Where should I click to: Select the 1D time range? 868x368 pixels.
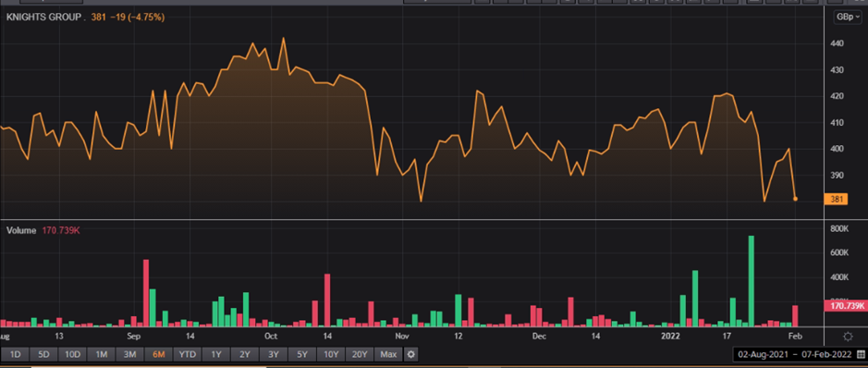[16, 354]
